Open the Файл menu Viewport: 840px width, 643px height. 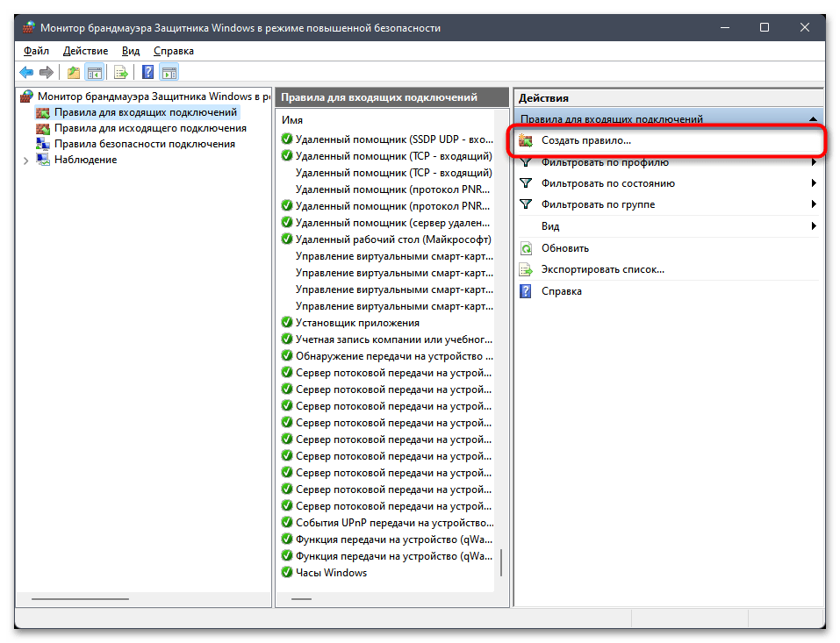pos(36,51)
